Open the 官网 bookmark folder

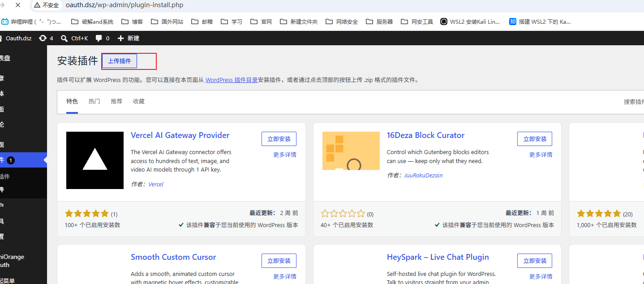tap(261, 22)
